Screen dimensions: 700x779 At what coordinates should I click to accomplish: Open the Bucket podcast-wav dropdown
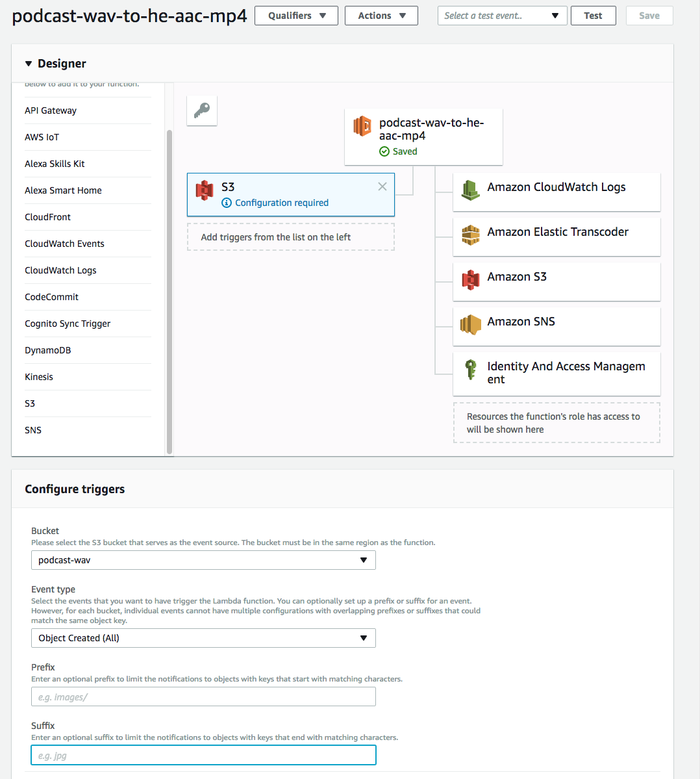click(x=203, y=560)
